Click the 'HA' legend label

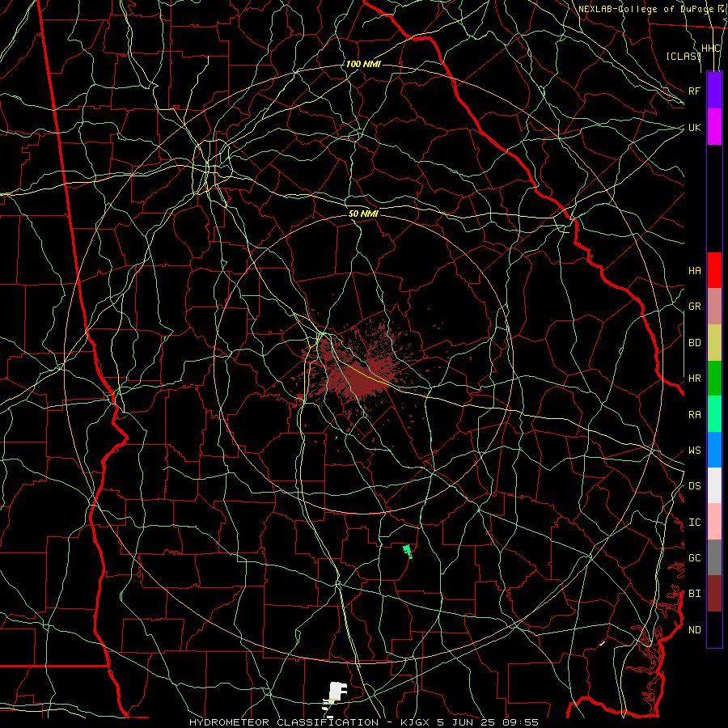[x=695, y=271]
